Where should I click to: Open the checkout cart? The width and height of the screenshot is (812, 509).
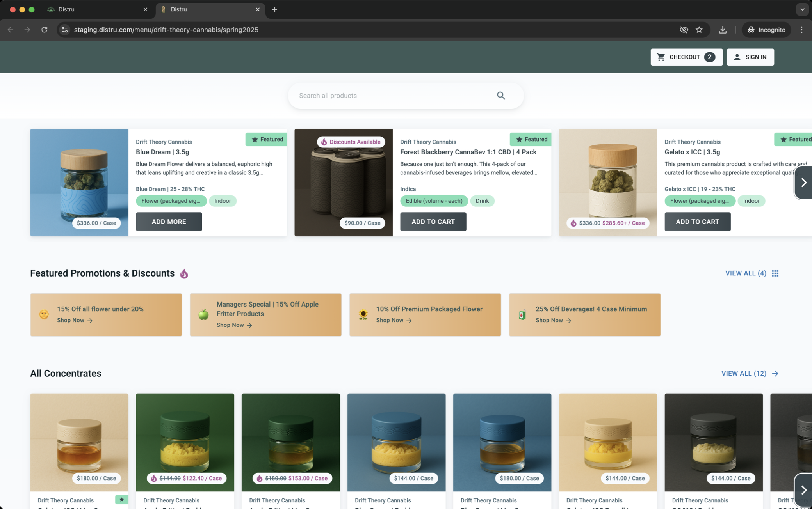pyautogui.click(x=686, y=57)
